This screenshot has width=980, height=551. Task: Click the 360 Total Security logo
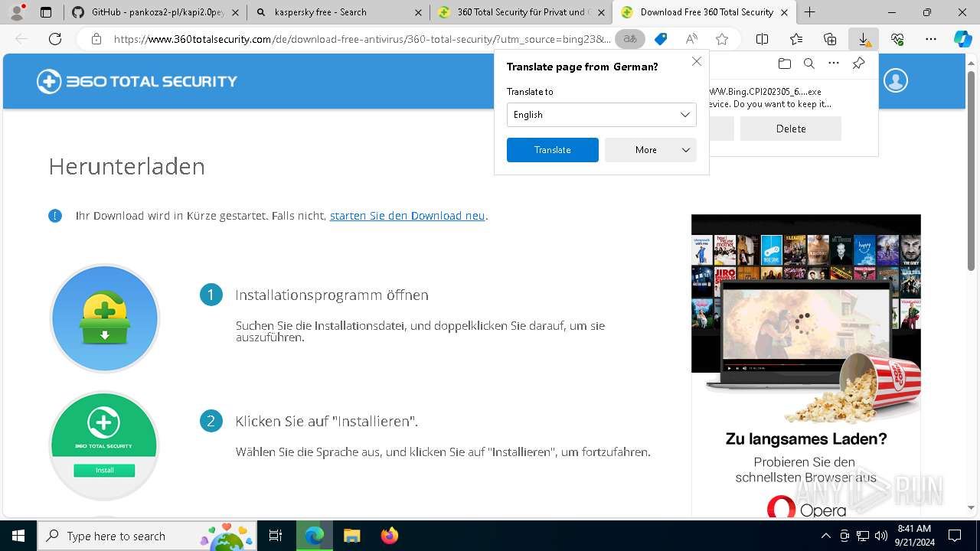(x=137, y=81)
